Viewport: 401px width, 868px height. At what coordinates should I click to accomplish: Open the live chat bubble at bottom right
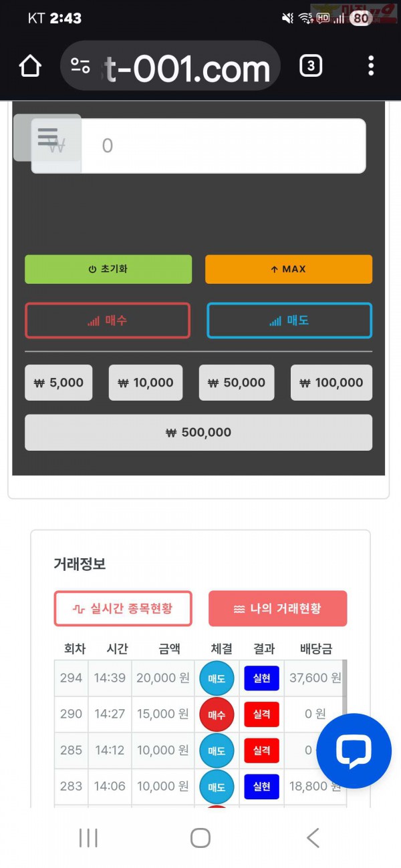[354, 750]
